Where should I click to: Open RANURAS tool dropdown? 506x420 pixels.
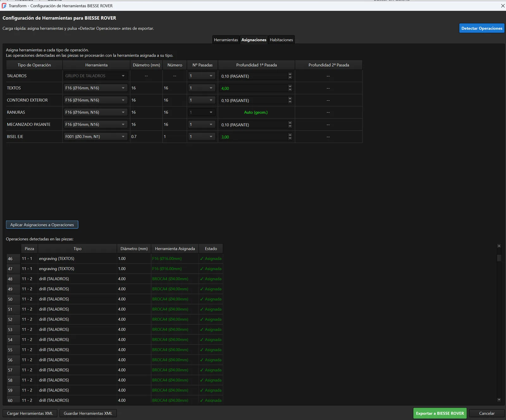pos(96,112)
